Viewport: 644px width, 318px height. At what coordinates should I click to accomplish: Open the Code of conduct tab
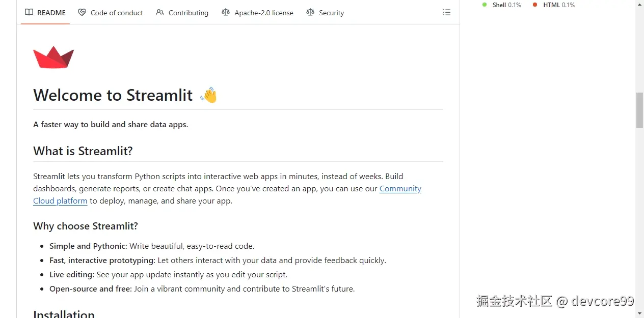point(111,13)
